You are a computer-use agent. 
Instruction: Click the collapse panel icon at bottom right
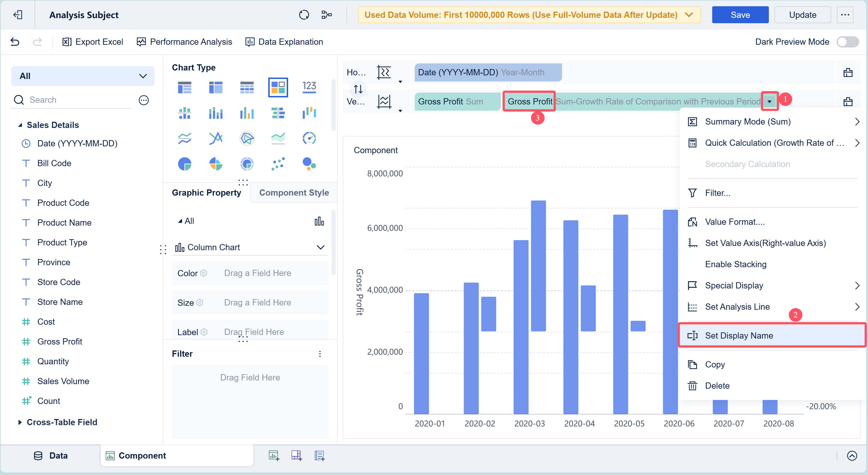[852, 455]
